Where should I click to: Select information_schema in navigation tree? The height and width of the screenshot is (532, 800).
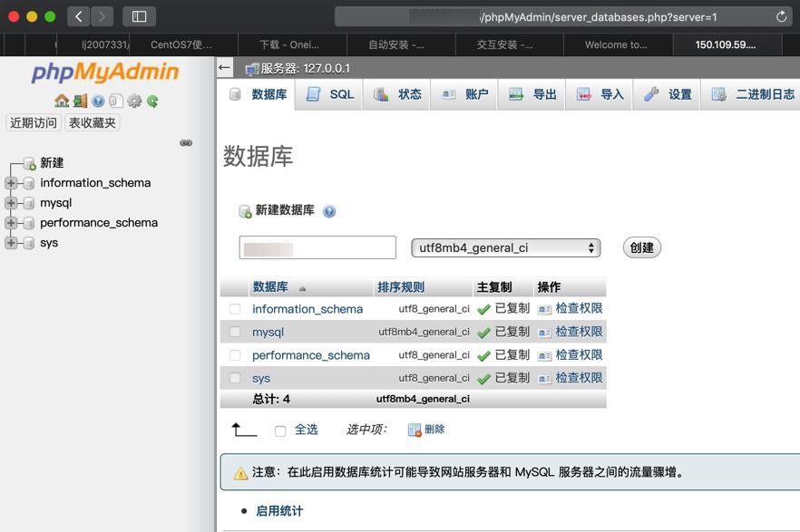(x=95, y=183)
